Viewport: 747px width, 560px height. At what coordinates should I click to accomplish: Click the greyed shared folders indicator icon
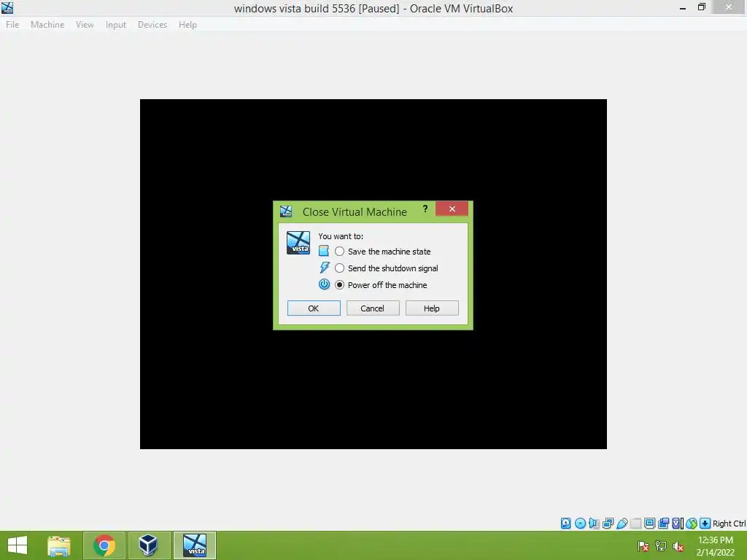click(x=635, y=524)
